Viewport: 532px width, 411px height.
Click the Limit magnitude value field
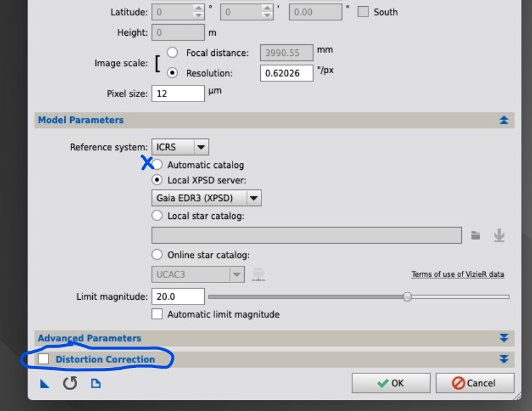(178, 297)
